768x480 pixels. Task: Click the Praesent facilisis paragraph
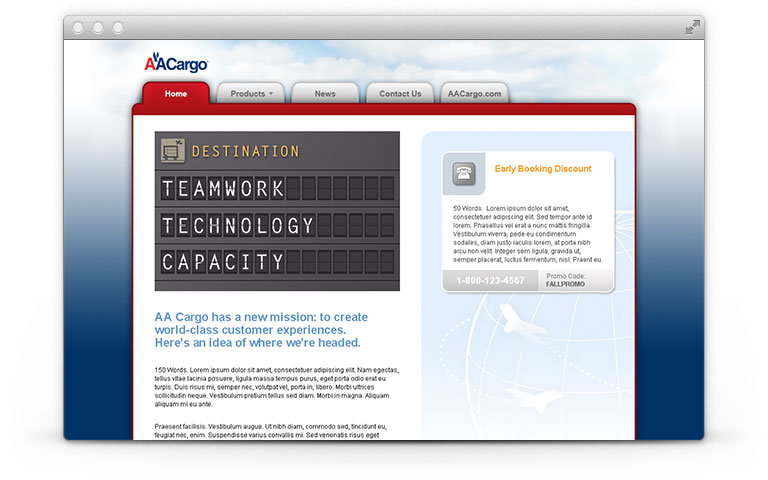pyautogui.click(x=270, y=431)
